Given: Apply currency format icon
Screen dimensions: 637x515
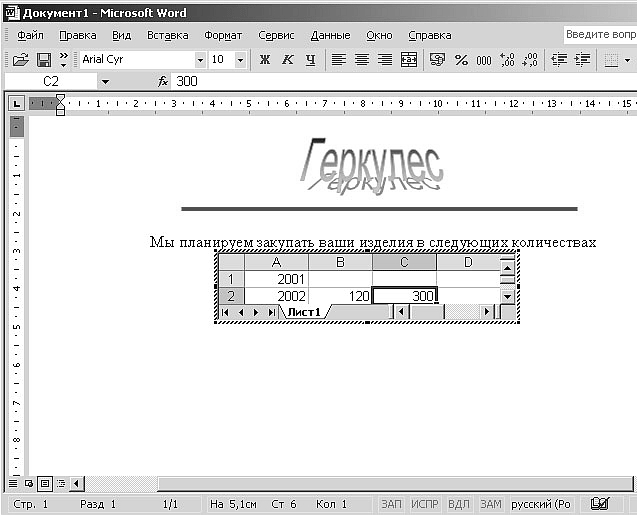Looking at the screenshot, I should 438,60.
